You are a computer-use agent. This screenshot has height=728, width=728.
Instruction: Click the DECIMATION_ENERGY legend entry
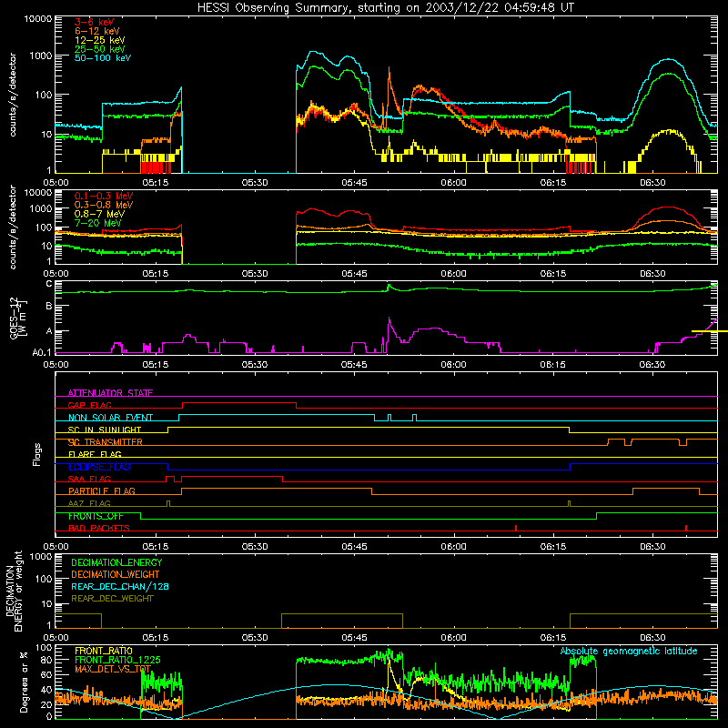point(116,562)
